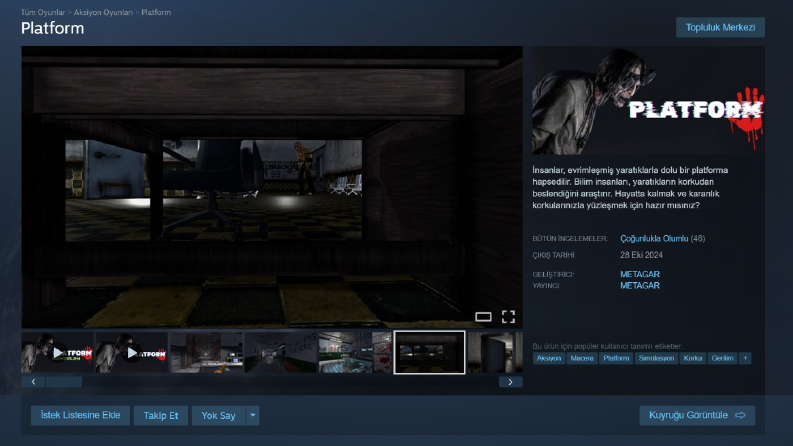
Task: Toggle theater mode on the media viewer
Action: 483,317
